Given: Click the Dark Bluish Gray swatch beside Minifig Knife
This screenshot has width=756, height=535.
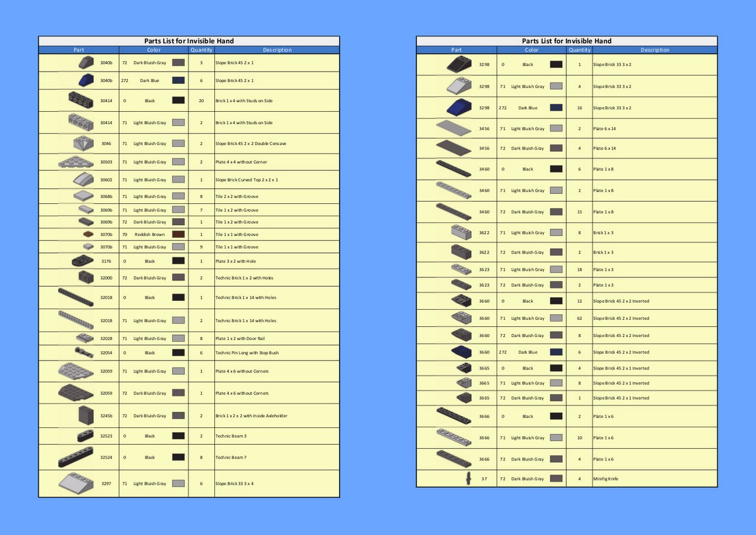Looking at the screenshot, I should click(x=556, y=478).
